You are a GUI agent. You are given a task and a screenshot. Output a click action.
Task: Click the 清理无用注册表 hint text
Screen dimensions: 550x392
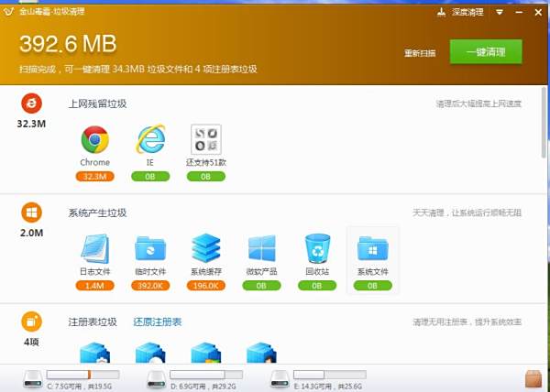coord(467,322)
